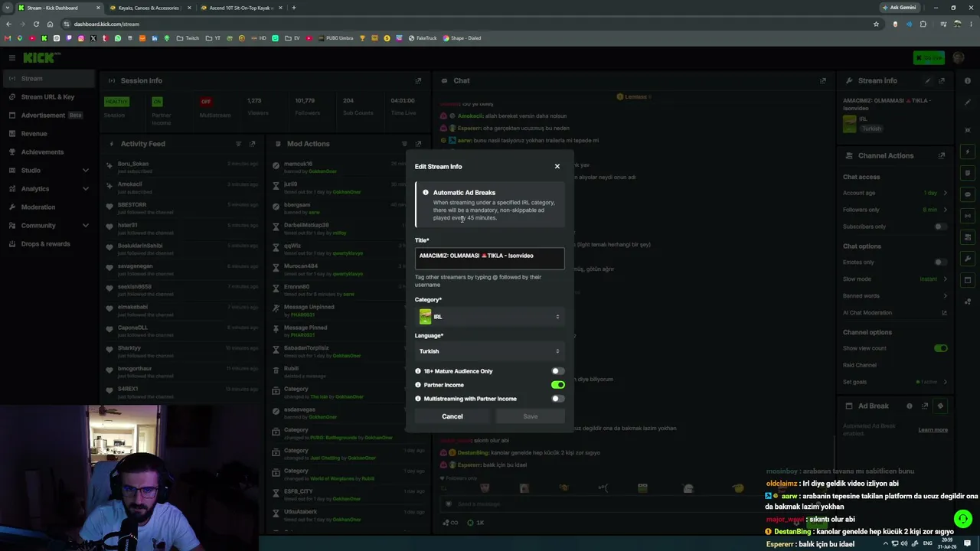Toggle the Emotes only switch
Screen dimensions: 980x551
pyautogui.click(x=940, y=262)
